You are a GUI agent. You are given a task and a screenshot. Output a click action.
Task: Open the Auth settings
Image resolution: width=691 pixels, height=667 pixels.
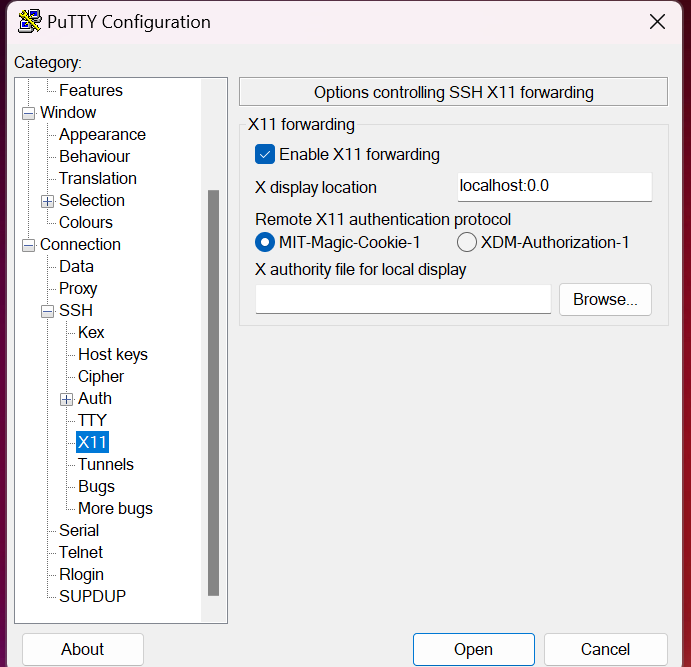95,399
